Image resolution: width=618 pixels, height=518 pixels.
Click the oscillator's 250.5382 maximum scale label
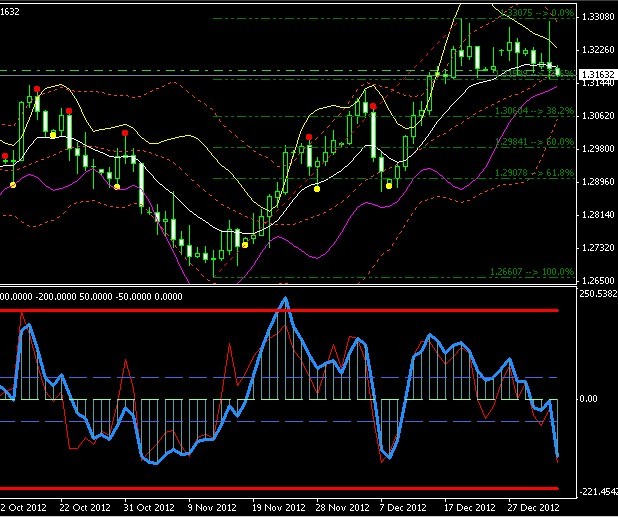(596, 294)
